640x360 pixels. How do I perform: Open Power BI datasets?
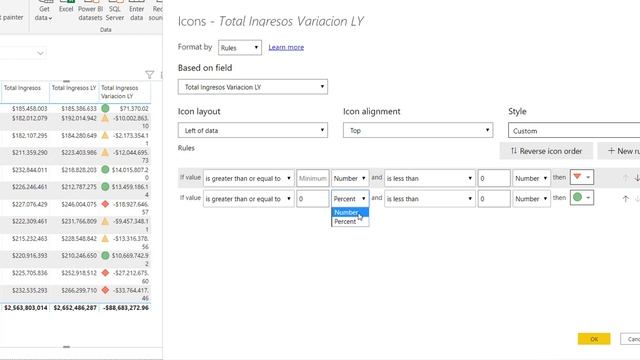click(90, 11)
